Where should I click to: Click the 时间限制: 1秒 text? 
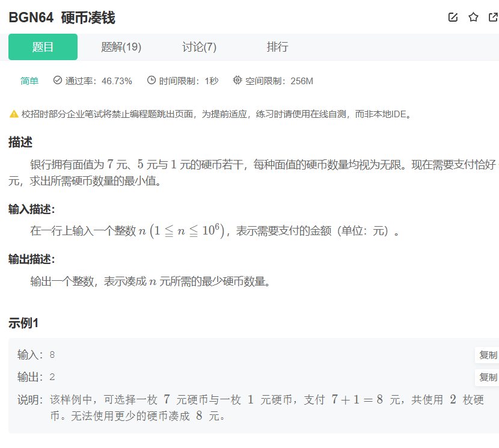click(189, 81)
